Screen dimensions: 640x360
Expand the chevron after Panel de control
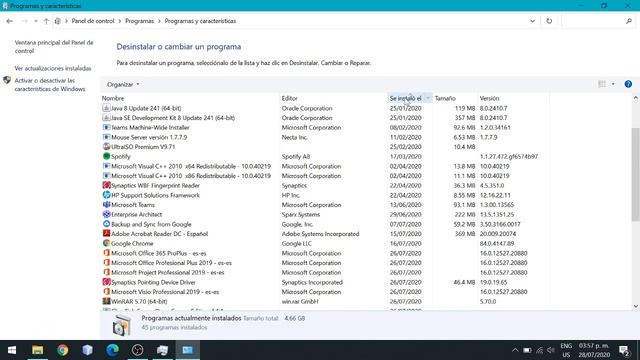click(x=120, y=21)
